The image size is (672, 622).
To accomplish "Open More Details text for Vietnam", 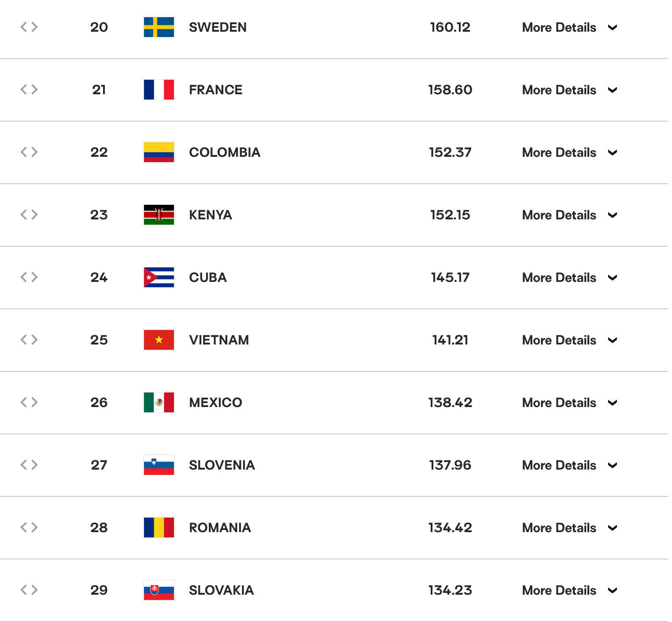I will [x=559, y=340].
